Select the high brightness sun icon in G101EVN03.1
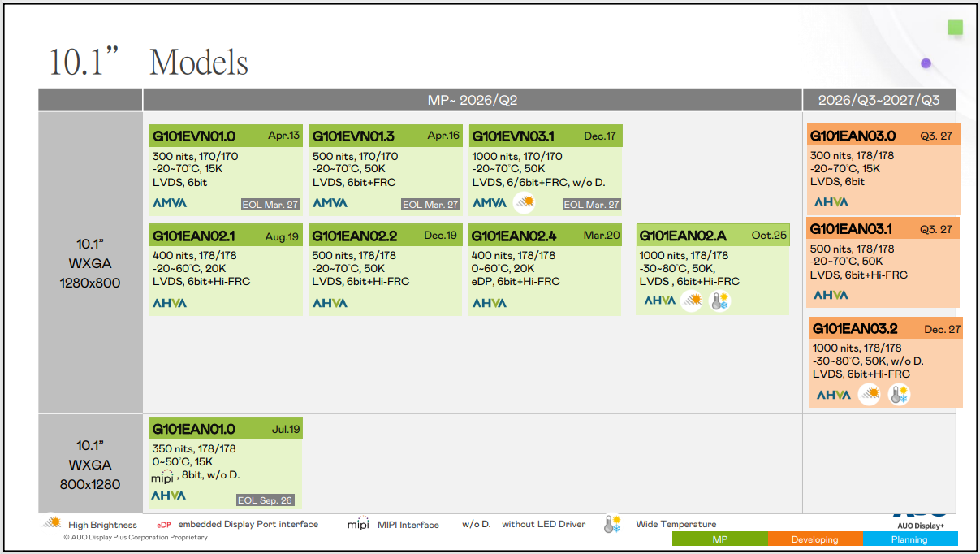980x554 pixels. [x=525, y=202]
